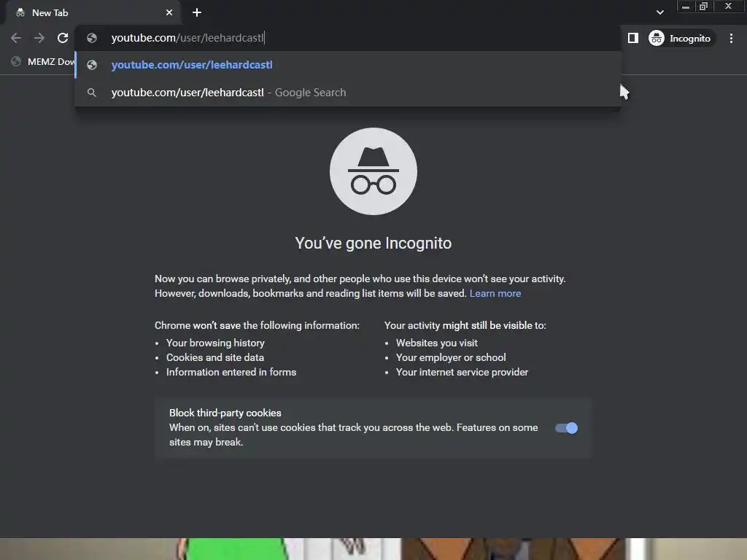
Task: Click "Your employer or school" list item
Action: 451,357
